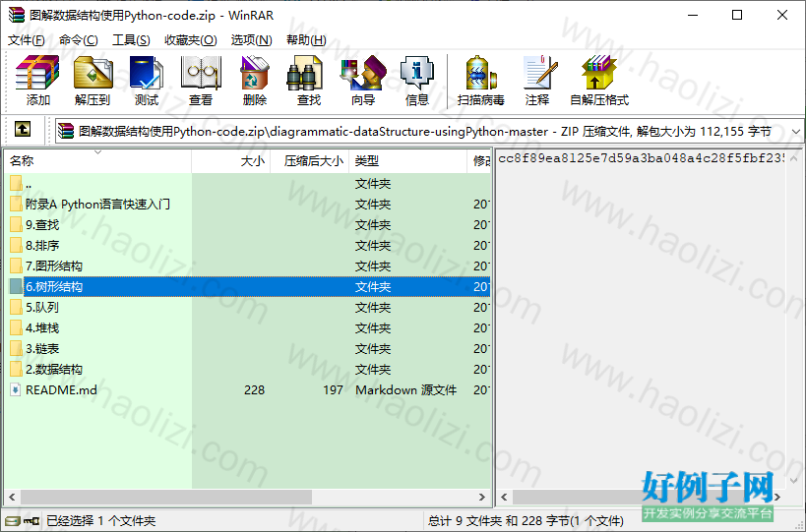Screen dimensions: 806x532
Task: Click the file list horizontal scrollbar thumb
Action: pos(166,497)
